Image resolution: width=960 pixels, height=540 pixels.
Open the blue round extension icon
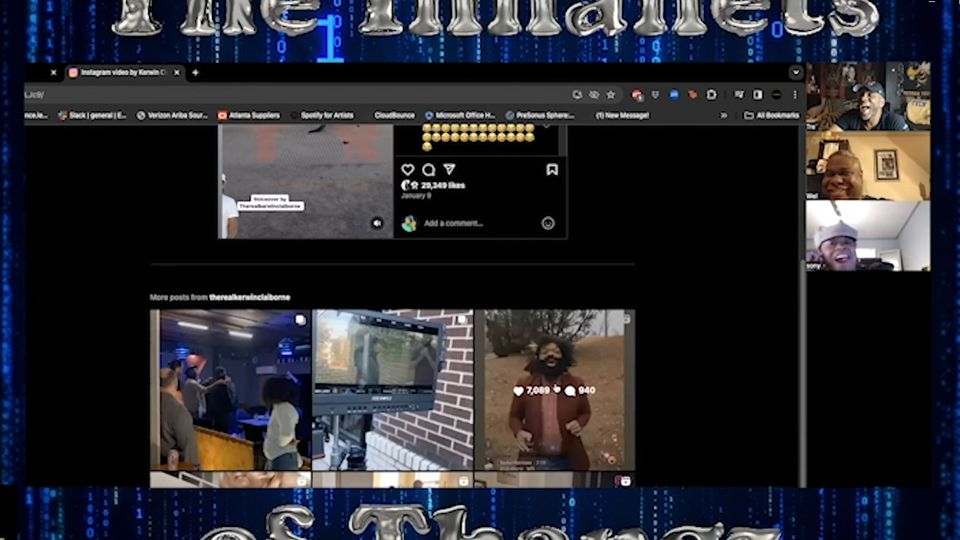pos(674,94)
